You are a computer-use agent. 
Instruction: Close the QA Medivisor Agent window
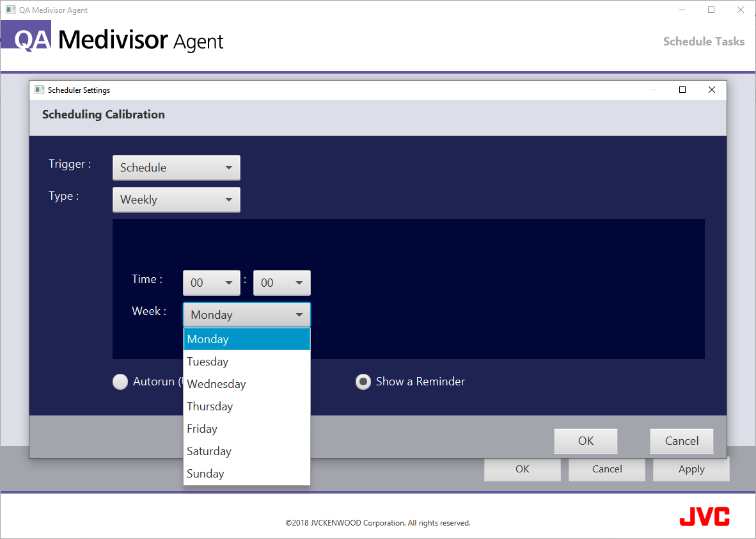tap(741, 10)
